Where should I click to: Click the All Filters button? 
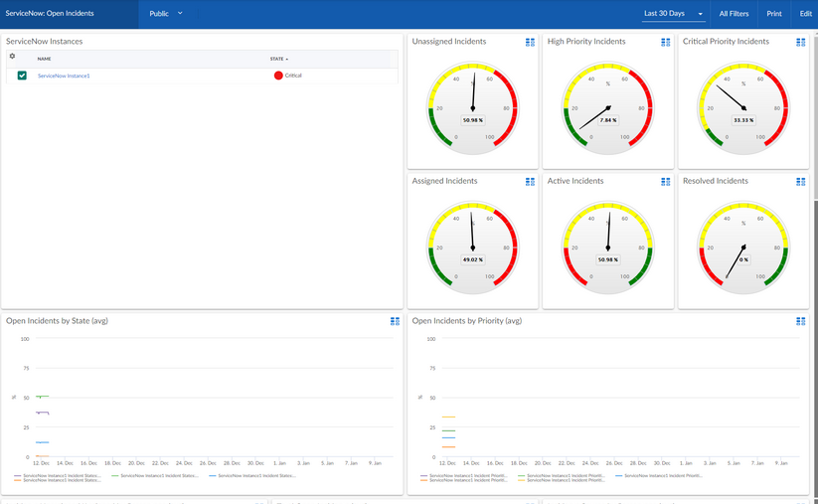point(734,14)
